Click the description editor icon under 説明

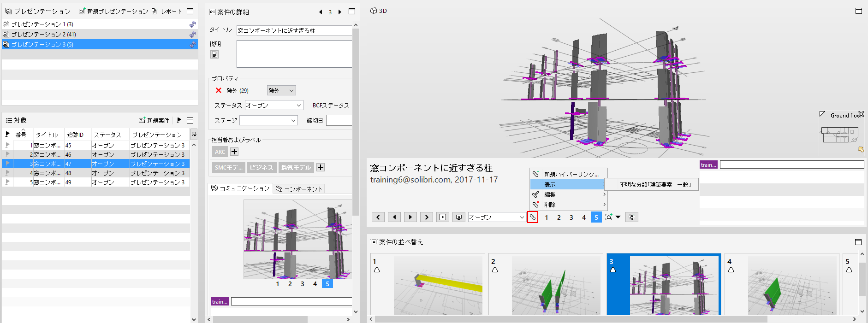(214, 54)
